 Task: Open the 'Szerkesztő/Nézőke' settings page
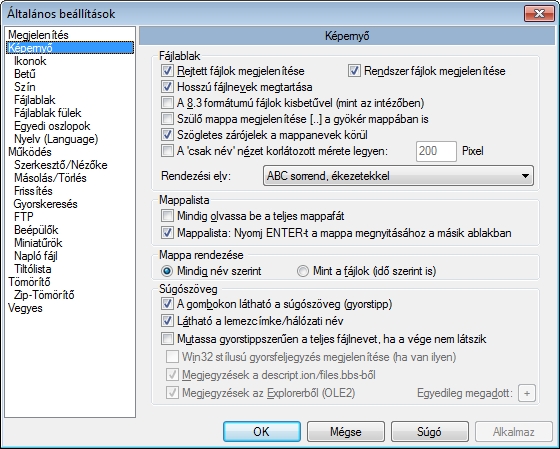point(61,165)
